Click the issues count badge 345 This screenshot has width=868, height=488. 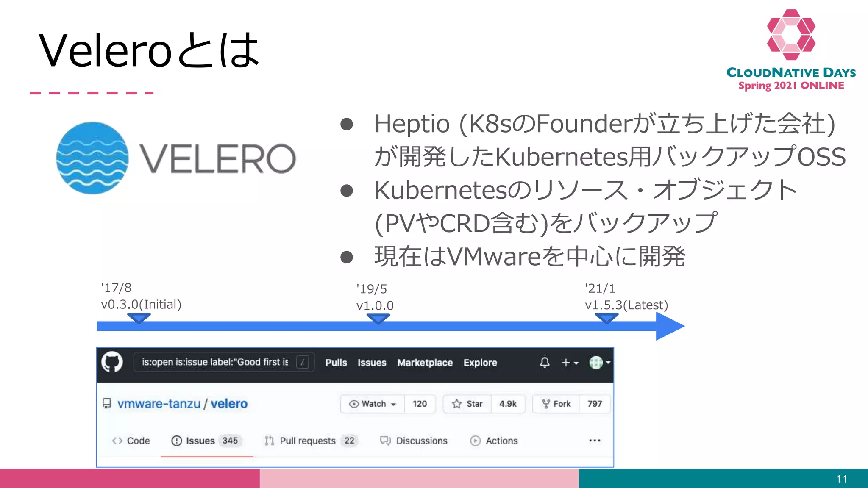[x=230, y=441]
